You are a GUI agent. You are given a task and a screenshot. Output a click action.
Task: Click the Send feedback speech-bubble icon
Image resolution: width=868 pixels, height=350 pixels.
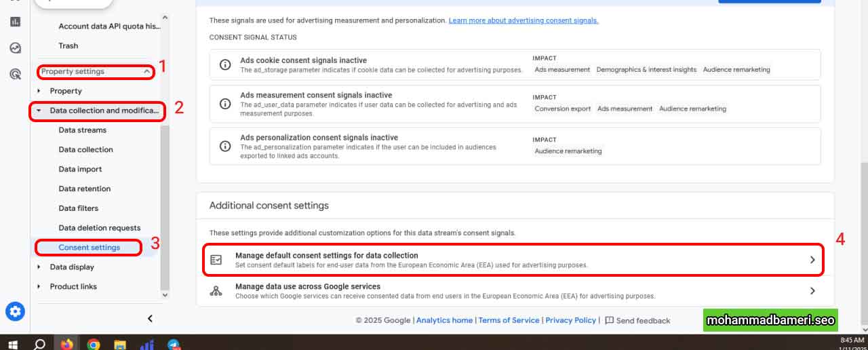[609, 320]
